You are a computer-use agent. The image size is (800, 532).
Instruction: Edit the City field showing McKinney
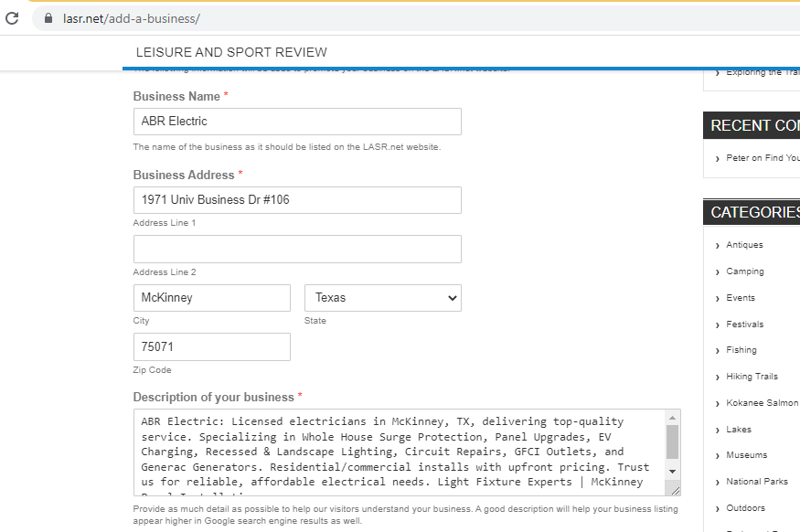(212, 298)
